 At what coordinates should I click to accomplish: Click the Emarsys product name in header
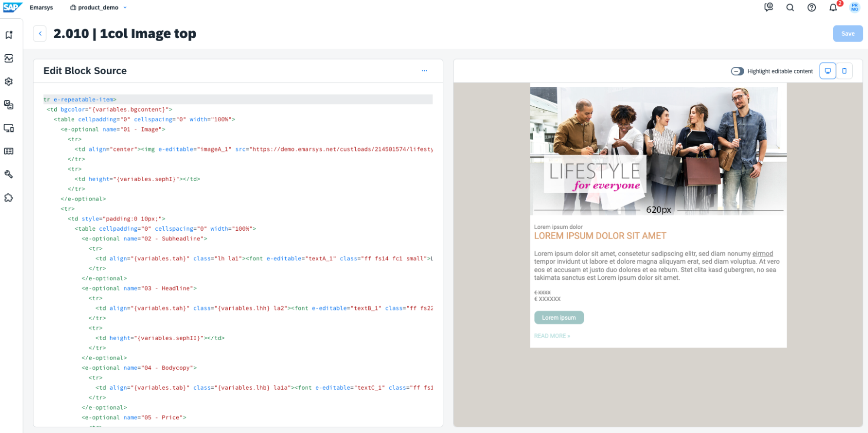41,7
